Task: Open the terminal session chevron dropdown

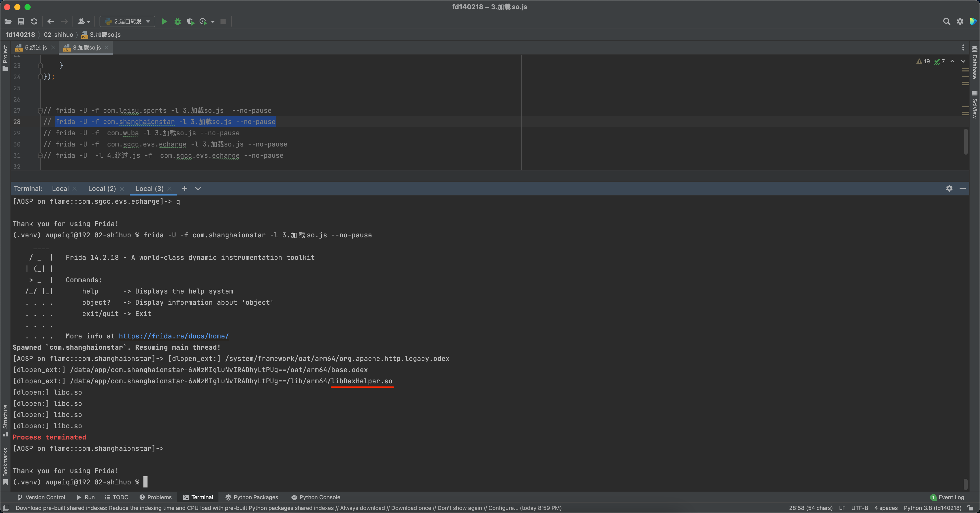Action: 198,188
